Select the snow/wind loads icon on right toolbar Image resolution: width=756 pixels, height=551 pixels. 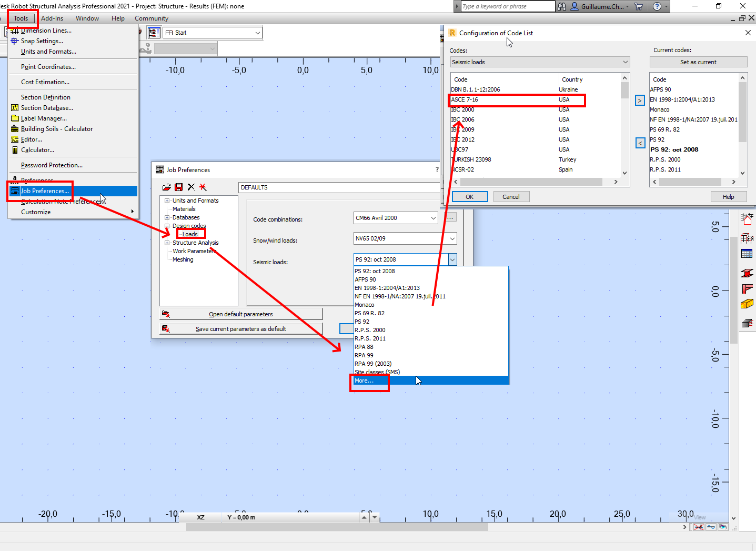[747, 218]
